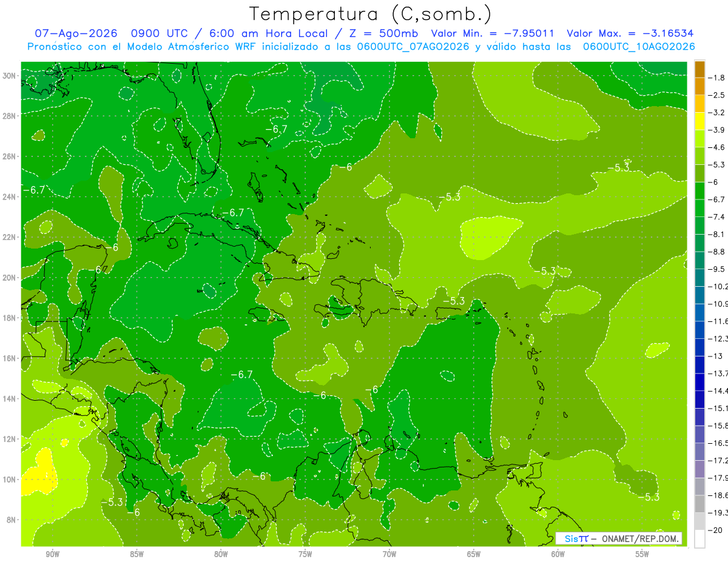Click the "Temperatura (C,somb.)" chart title
Viewport: 728px width, 562px height.
tap(371, 14)
